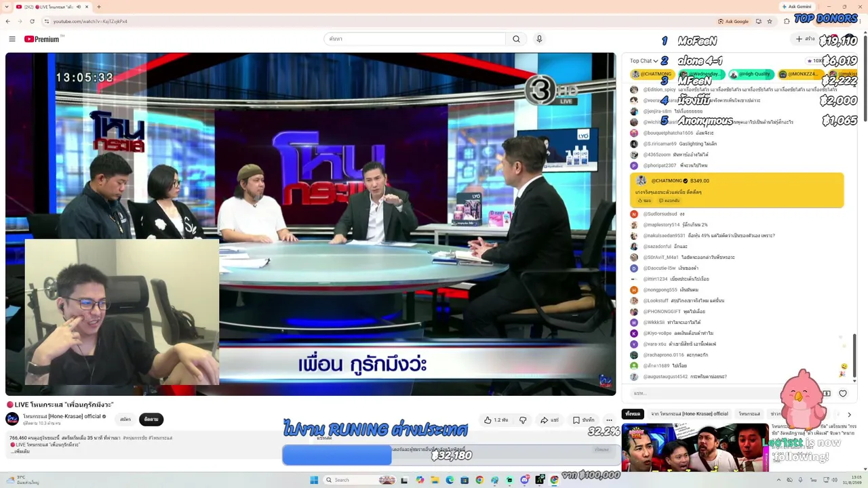868x488 pixels.
Task: Go back with the browser back arrow
Action: pos(8,22)
